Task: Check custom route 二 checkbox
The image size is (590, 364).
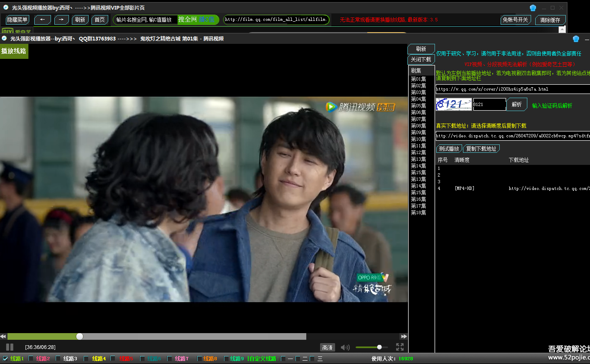Action: coord(298,359)
